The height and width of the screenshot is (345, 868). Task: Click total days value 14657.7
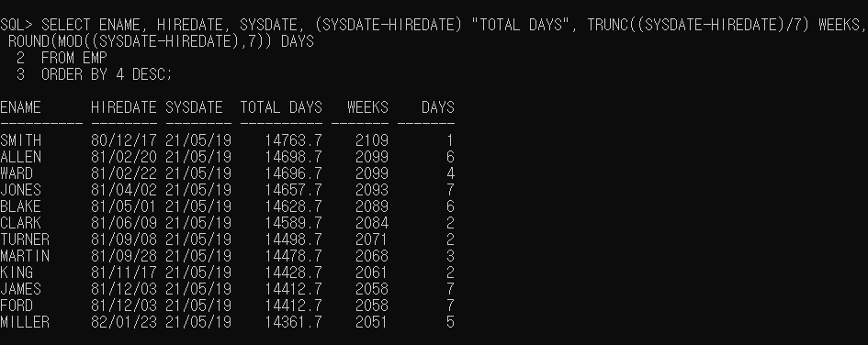[x=293, y=190]
